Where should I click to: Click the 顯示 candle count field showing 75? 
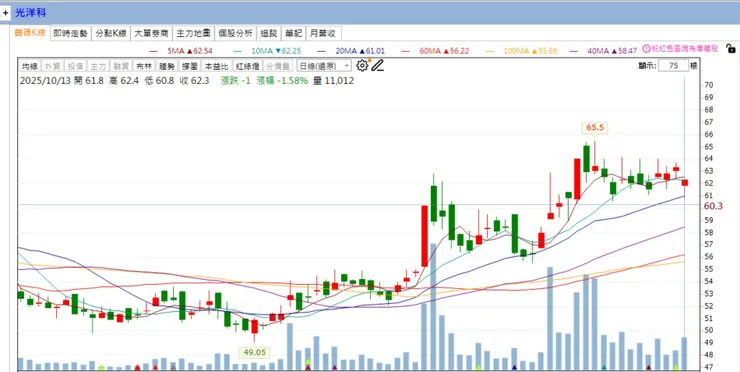673,66
